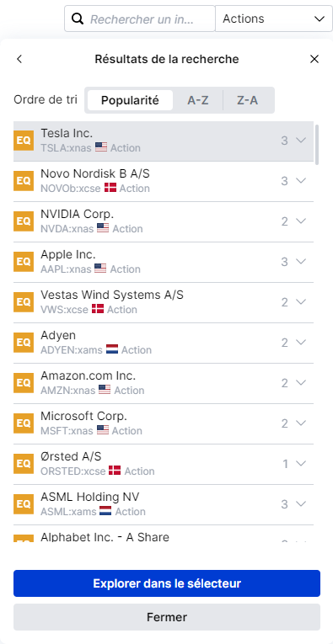The width and height of the screenshot is (333, 644).
Task: Click the EQ badge beside Ørsted A/S
Action: point(24,464)
